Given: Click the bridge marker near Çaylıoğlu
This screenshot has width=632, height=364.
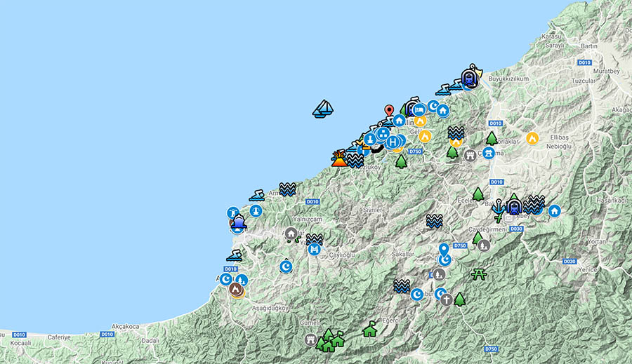Looking at the screenshot, I should (x=314, y=249).
